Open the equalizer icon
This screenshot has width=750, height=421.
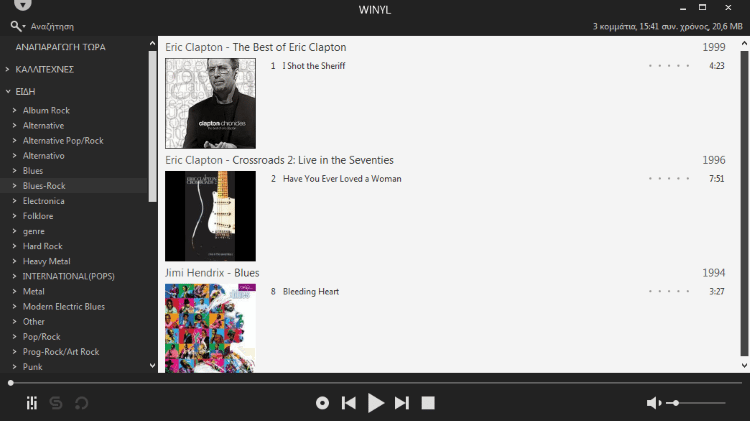pyautogui.click(x=32, y=403)
